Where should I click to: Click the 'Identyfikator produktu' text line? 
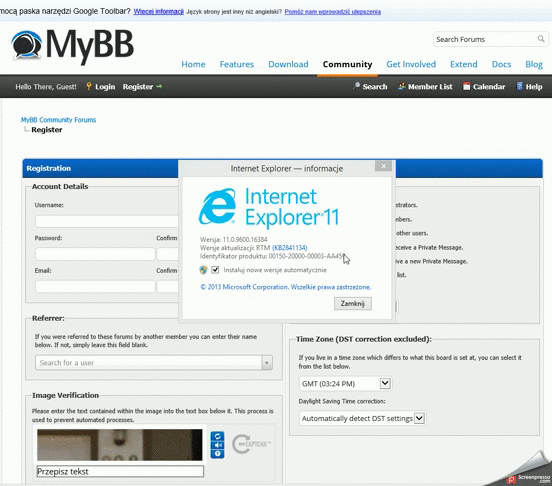tap(272, 256)
